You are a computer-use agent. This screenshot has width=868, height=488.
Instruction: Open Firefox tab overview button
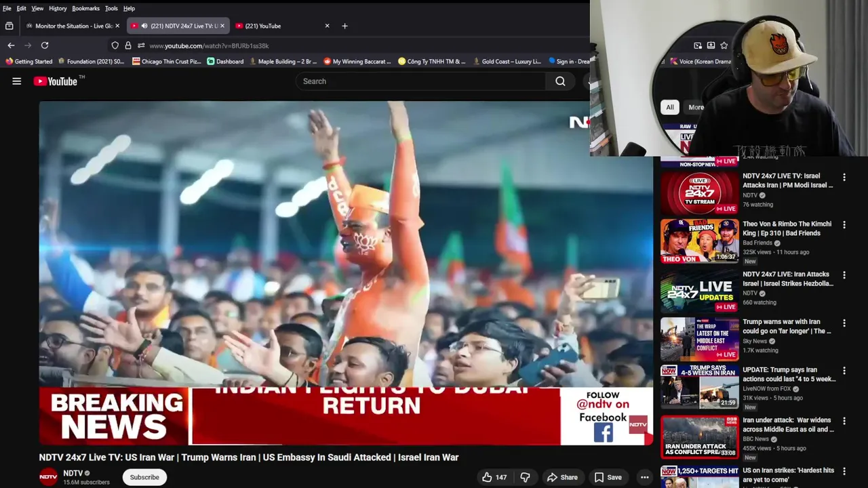[x=9, y=26]
